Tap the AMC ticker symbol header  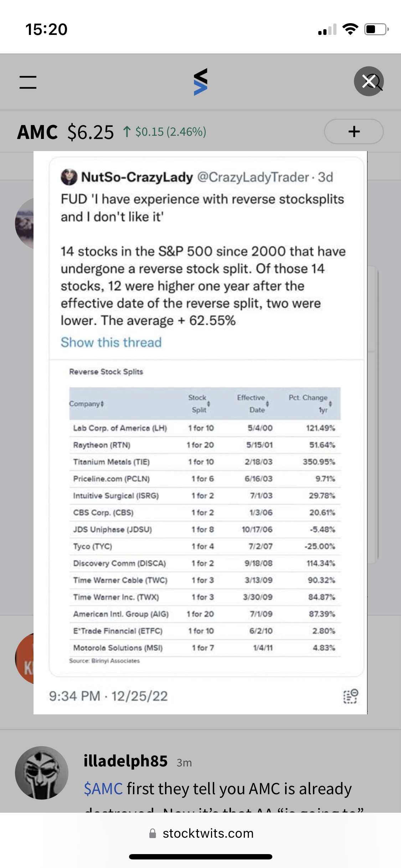(37, 132)
